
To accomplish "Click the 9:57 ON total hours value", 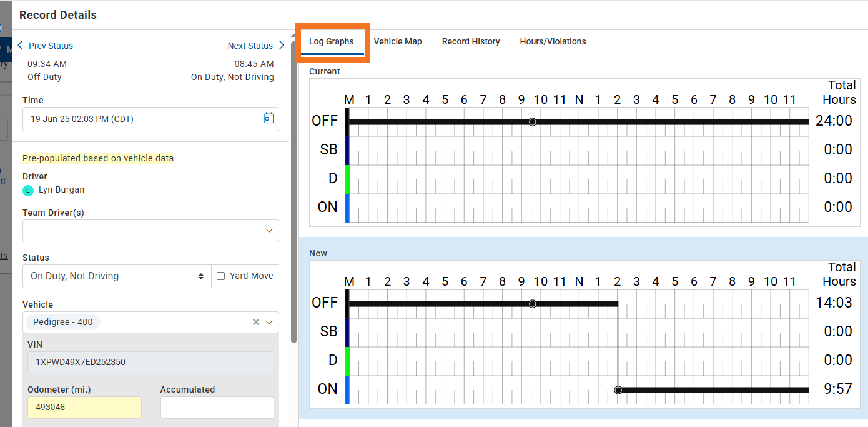I will pos(838,389).
